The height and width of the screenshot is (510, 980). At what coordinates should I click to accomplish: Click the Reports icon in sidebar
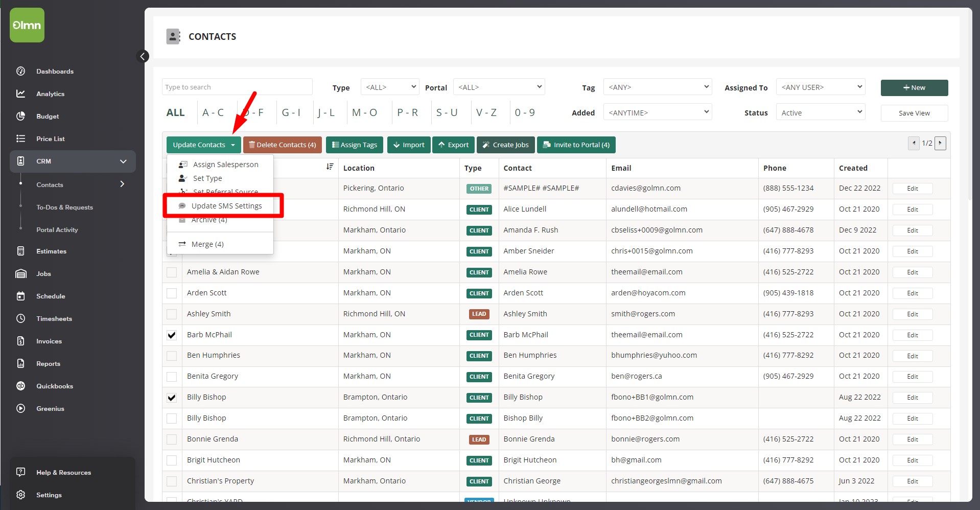tap(20, 363)
